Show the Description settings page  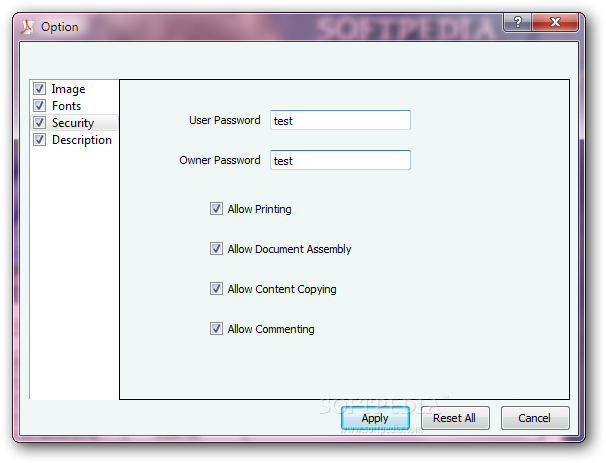pos(82,140)
